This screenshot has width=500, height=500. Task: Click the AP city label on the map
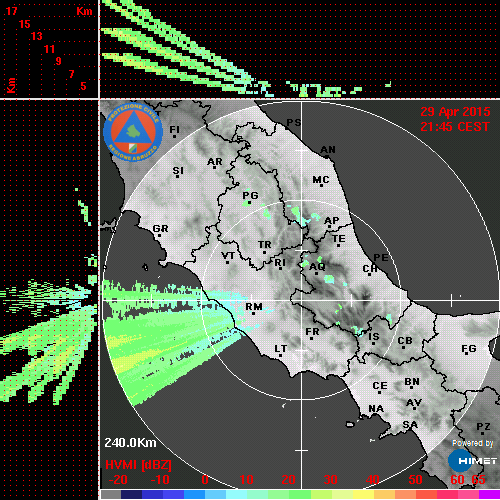(332, 221)
